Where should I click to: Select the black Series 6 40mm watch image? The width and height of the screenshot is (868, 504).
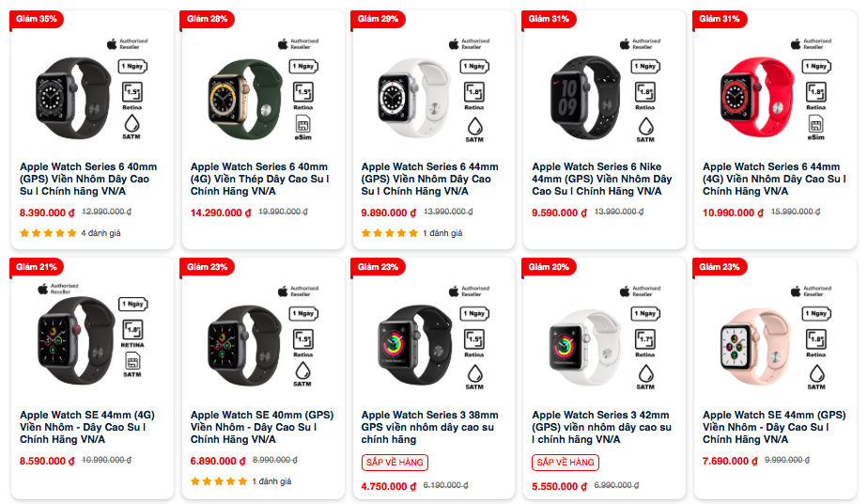[x=73, y=98]
